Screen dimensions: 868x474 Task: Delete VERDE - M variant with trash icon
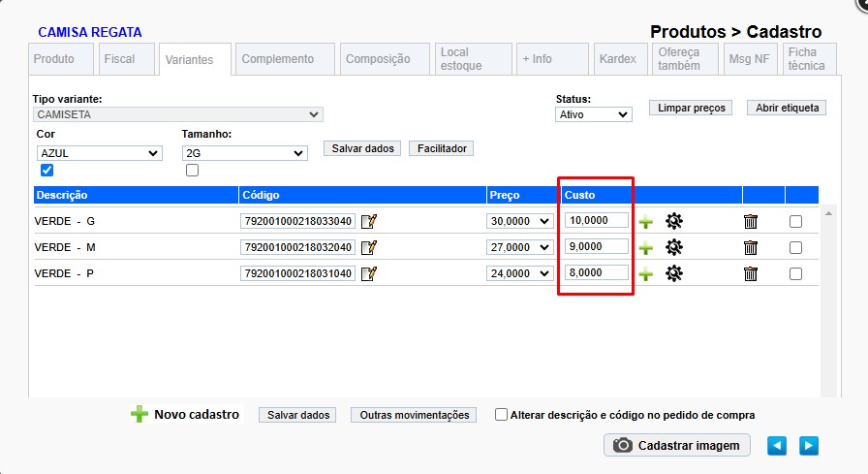coord(751,247)
